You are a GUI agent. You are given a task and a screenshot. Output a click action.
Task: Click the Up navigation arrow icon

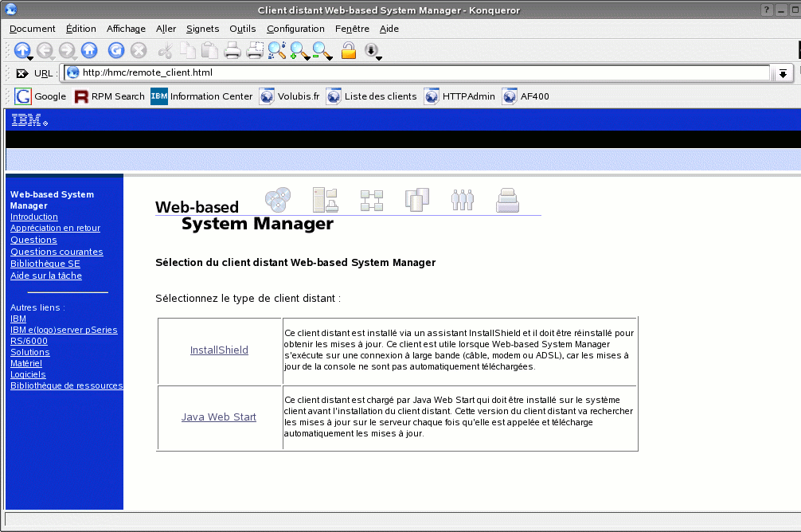click(x=22, y=50)
